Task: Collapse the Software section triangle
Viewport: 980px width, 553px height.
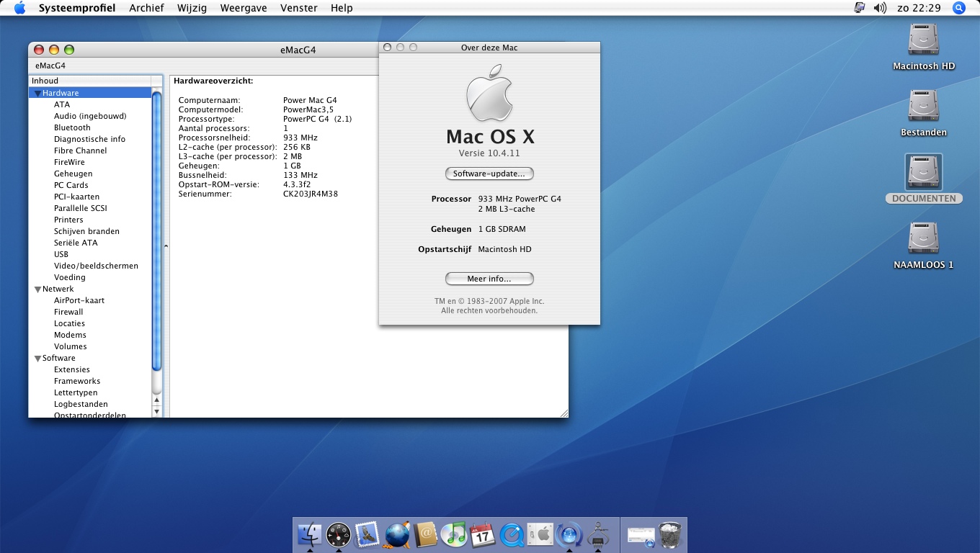Action: tap(37, 359)
